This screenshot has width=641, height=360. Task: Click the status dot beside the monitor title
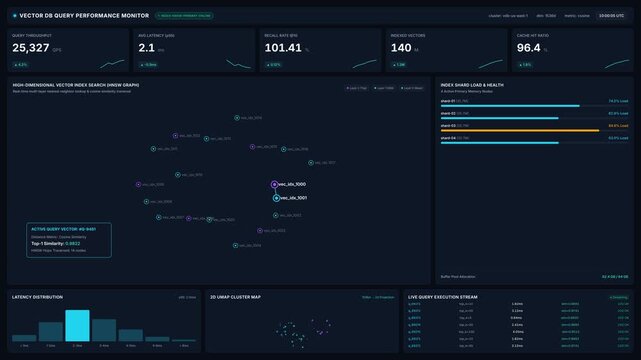(x=15, y=16)
